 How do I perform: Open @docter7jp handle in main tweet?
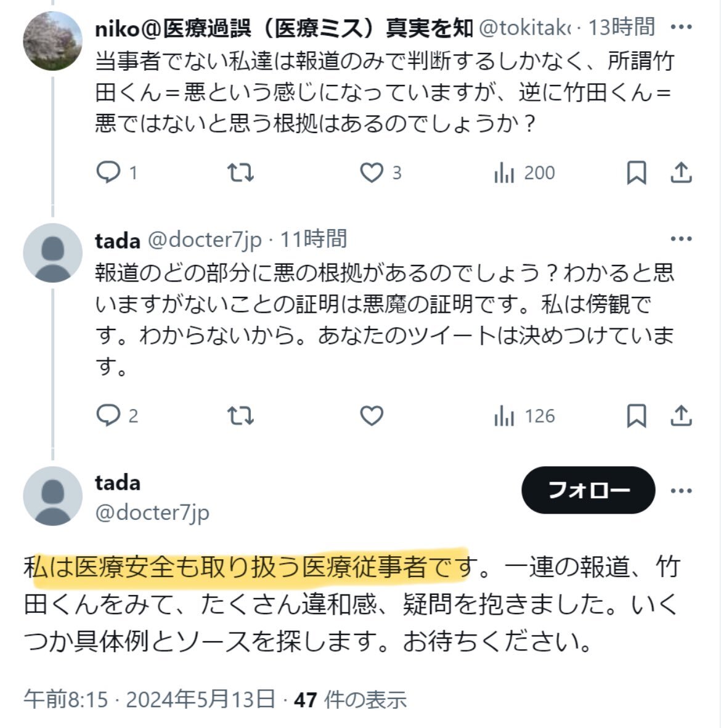[152, 512]
